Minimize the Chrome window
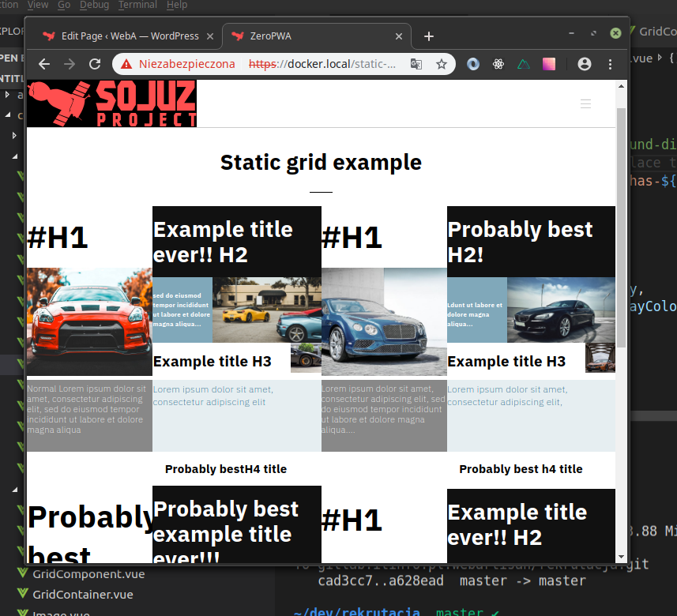 [571, 33]
